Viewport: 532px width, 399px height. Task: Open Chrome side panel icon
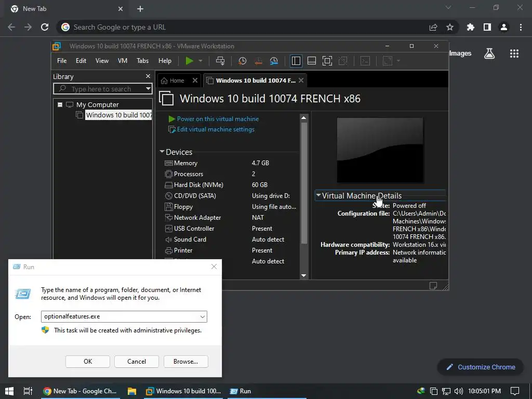[487, 27]
